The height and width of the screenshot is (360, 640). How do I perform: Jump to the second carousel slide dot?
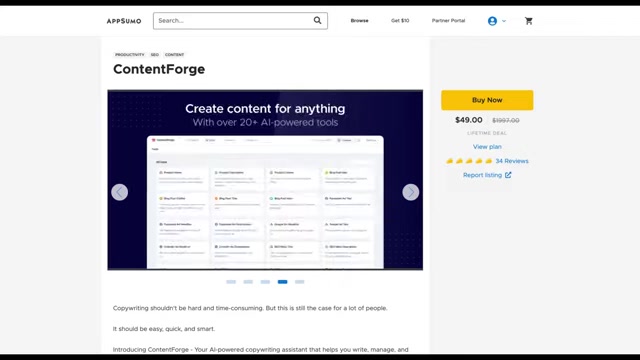click(x=248, y=282)
